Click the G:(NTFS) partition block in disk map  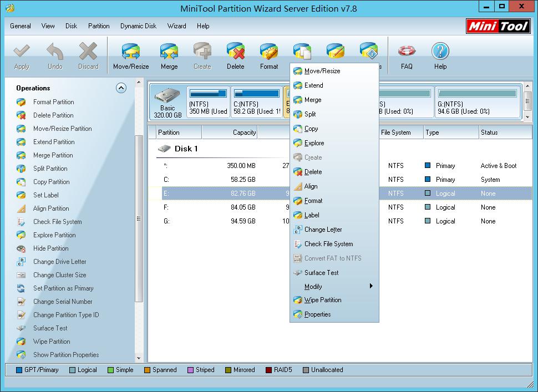(x=478, y=102)
